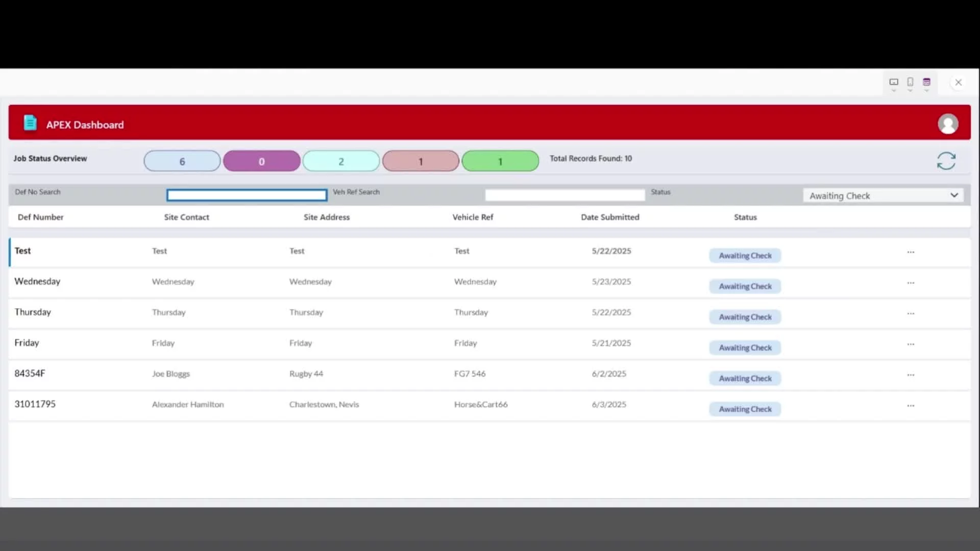
Task: Select the purple status pill showing 0
Action: [262, 161]
